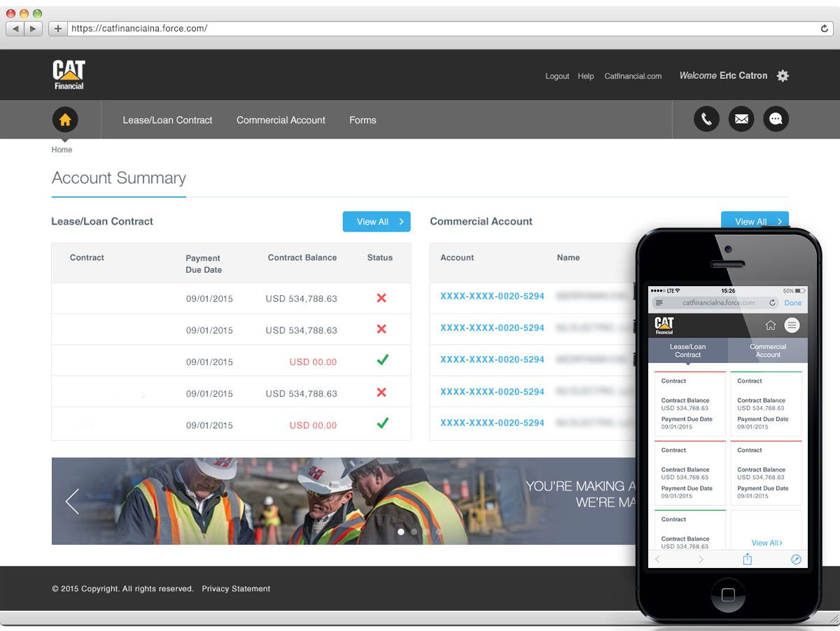Click the CAT Financial logo
The width and height of the screenshot is (840, 631).
tap(69, 75)
